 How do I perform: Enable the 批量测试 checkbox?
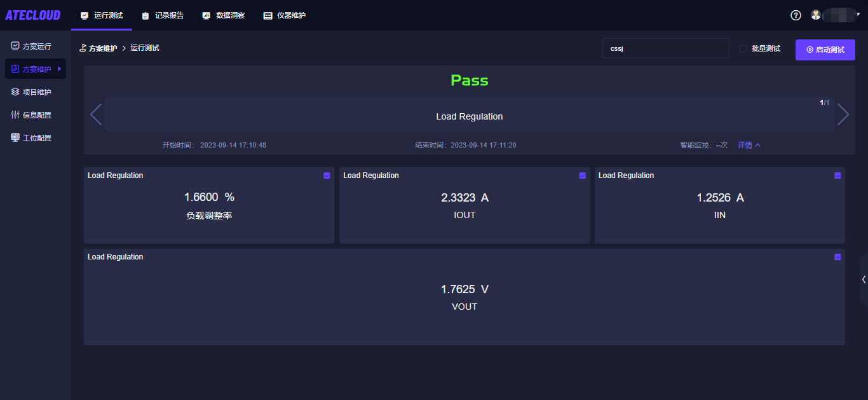click(743, 49)
